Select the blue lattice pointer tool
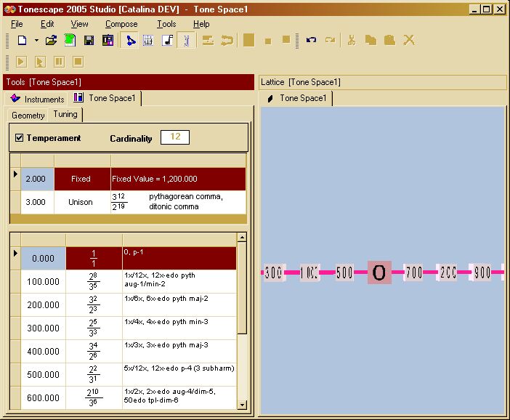Viewport: 510px width, 420px height. (x=131, y=41)
